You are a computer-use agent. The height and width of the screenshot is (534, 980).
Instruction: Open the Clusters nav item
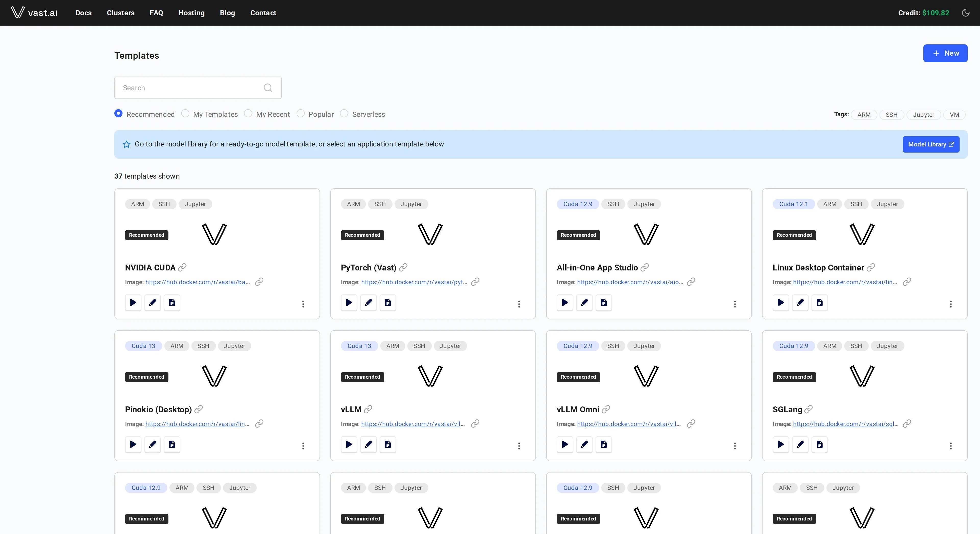tap(121, 13)
